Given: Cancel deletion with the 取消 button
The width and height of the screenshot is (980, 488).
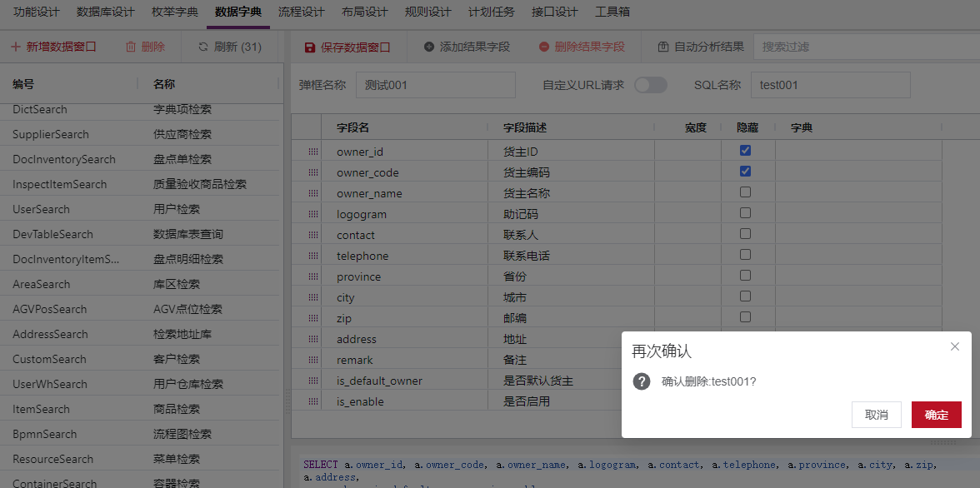Looking at the screenshot, I should 876,415.
